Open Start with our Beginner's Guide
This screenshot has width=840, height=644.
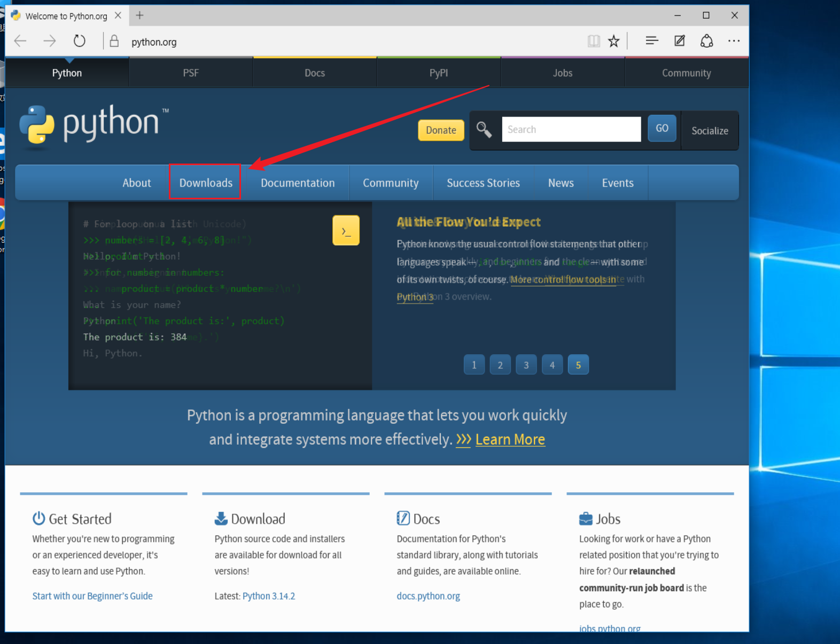(92, 596)
